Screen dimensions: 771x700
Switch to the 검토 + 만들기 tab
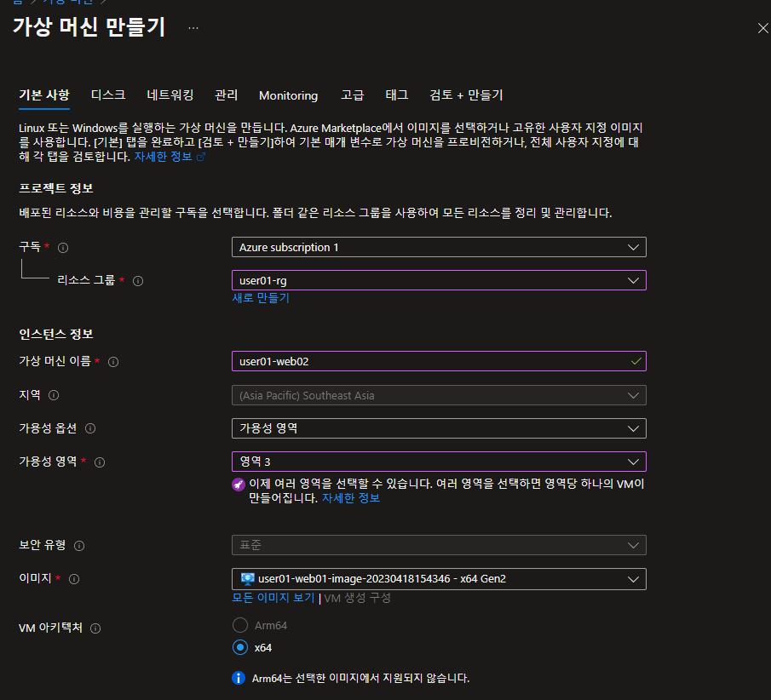coord(466,95)
